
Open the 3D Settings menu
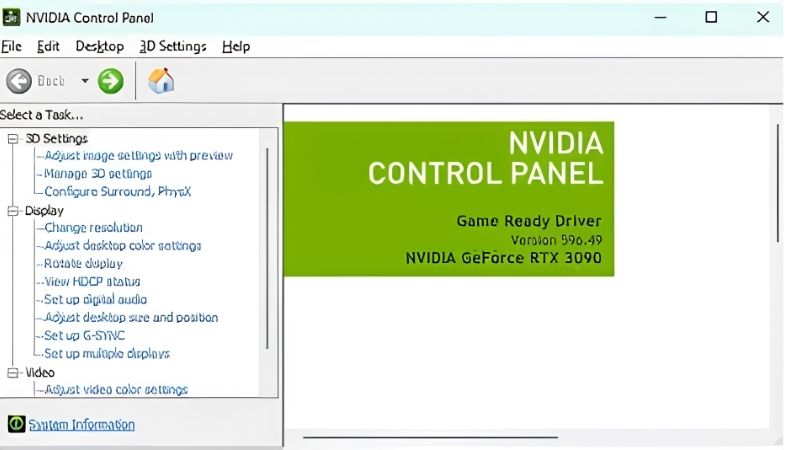[x=173, y=46]
